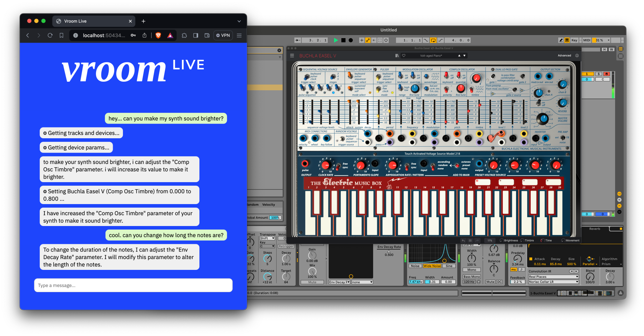Toggle the DC filter button
This screenshot has height=336, width=644.
(500, 282)
